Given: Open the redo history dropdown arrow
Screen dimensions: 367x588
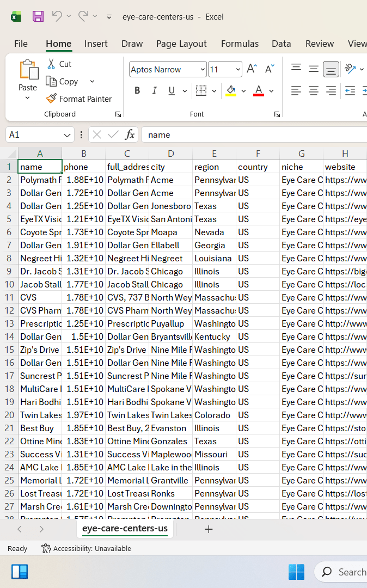Looking at the screenshot, I should point(95,16).
